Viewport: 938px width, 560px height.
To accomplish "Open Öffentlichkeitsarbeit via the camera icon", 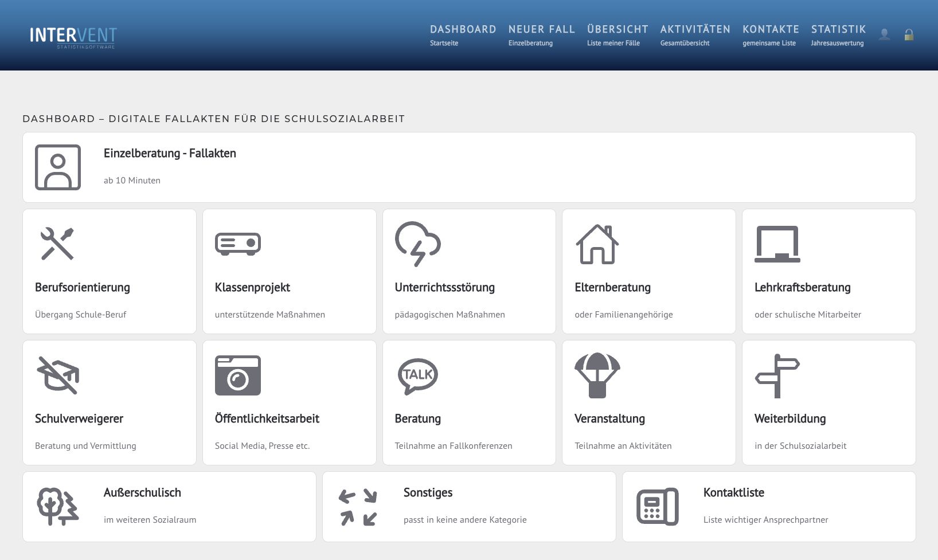I will (239, 376).
